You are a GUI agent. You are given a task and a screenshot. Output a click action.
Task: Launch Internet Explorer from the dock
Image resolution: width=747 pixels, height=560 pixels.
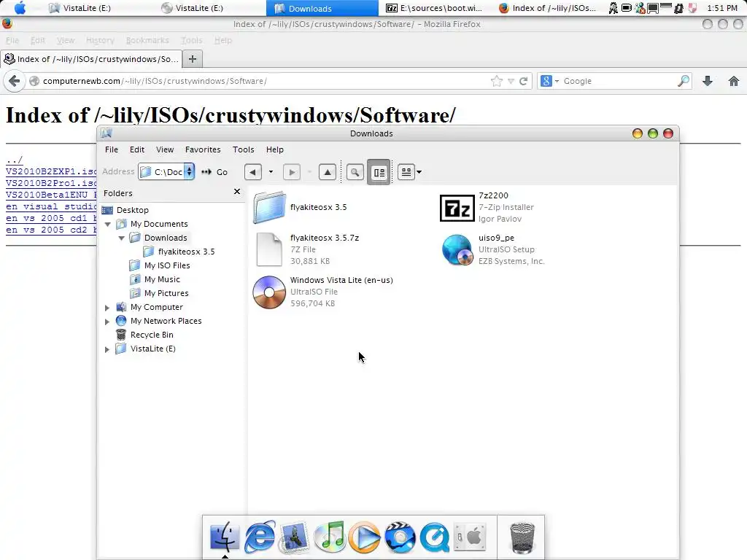[x=260, y=537]
